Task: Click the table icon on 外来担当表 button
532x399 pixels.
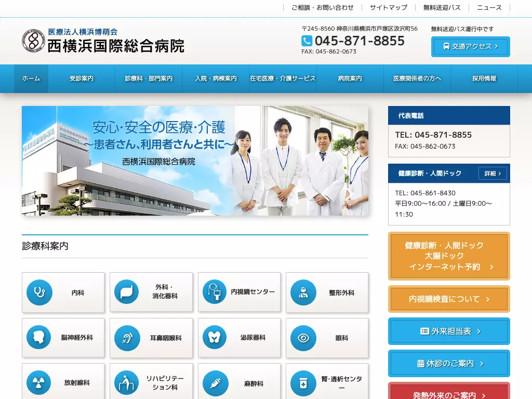Action: point(424,331)
